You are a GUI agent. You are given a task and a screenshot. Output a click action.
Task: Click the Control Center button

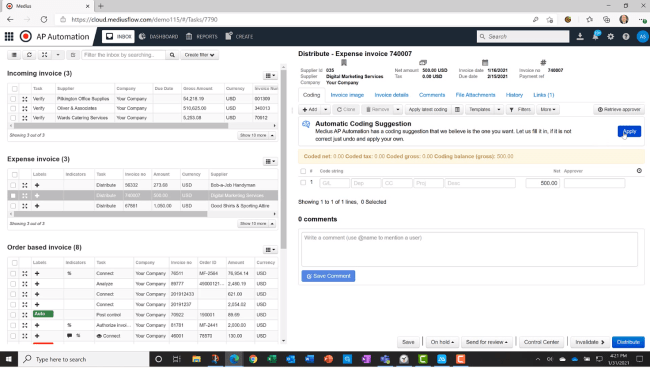coord(541,342)
